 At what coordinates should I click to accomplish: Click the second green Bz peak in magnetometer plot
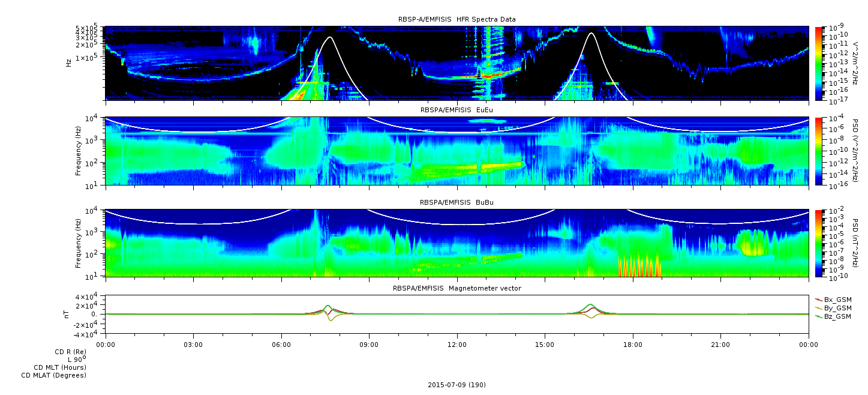tap(590, 305)
